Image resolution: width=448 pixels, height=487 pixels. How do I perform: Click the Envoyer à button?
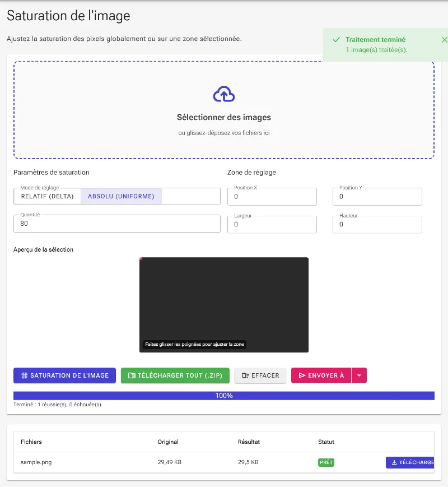point(321,375)
